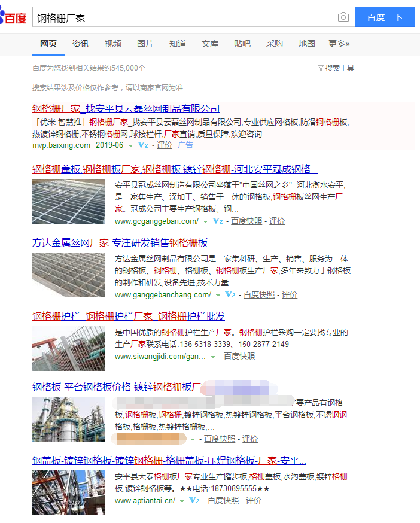Image resolution: width=420 pixels, height=523 pixels.
Task: Click the 百度一下 search button
Action: tap(385, 17)
